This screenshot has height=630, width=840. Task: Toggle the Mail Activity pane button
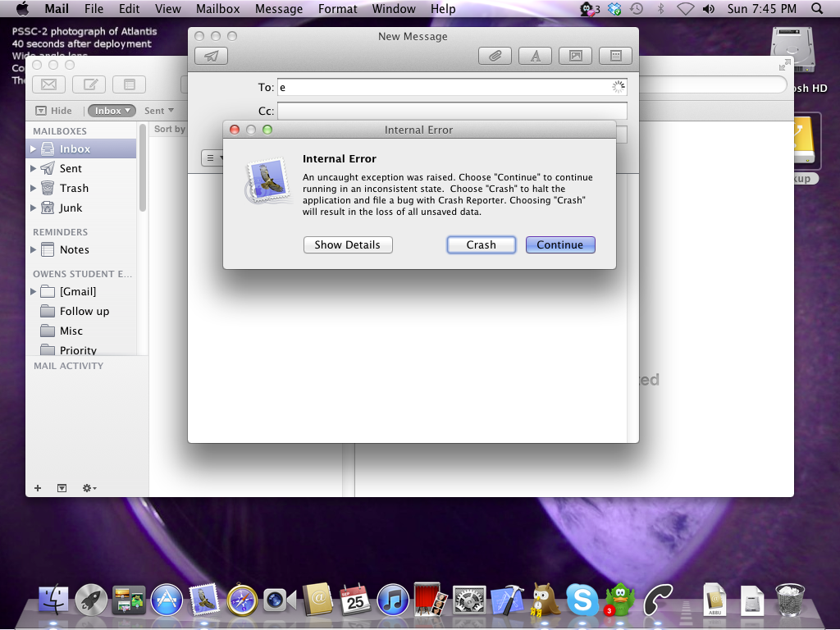tap(62, 488)
